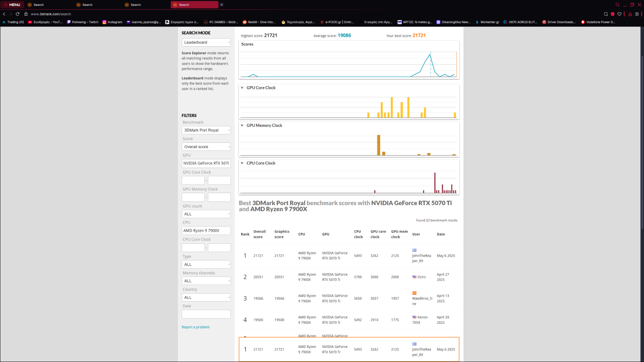
Task: Click the AMD Ryzen 9 7900X CPU field
Action: coord(206,231)
